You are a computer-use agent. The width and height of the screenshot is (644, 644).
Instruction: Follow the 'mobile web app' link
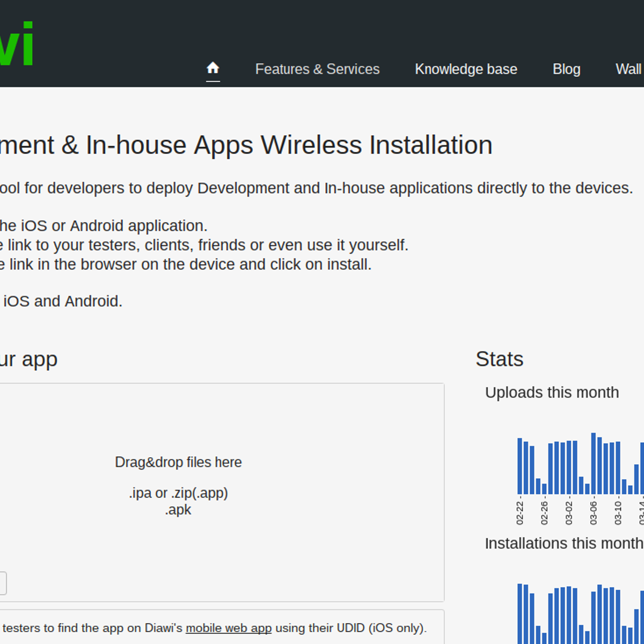(x=229, y=628)
